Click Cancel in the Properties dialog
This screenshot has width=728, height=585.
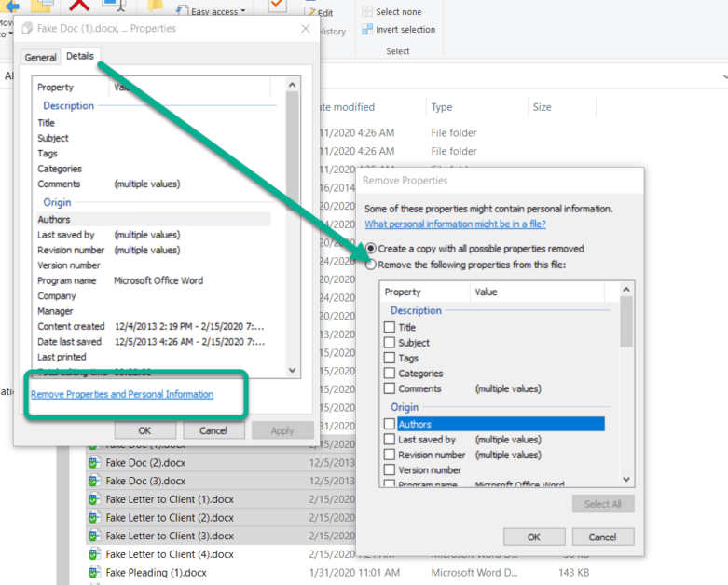point(213,430)
